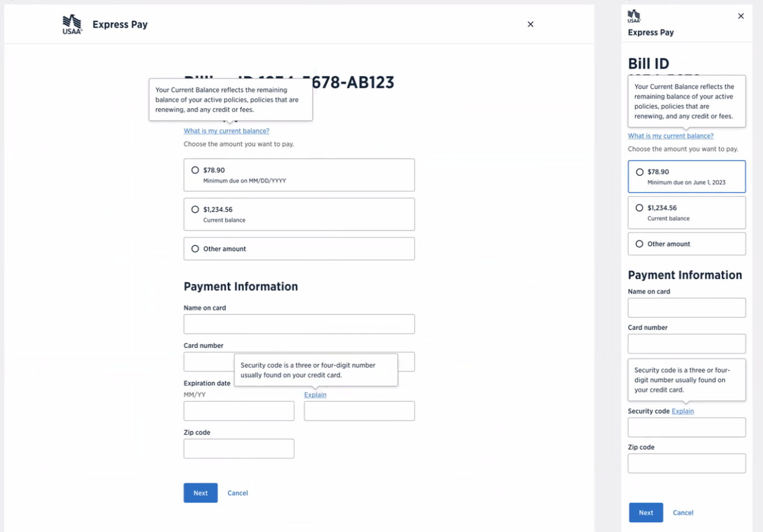Close the narrow mobile Express Pay panel
This screenshot has width=763, height=532.
point(741,16)
